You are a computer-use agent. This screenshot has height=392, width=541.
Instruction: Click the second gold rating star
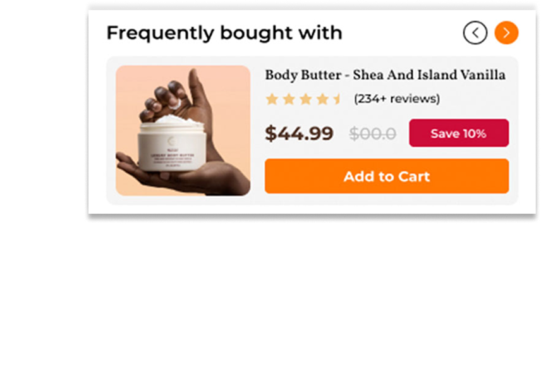(x=289, y=99)
